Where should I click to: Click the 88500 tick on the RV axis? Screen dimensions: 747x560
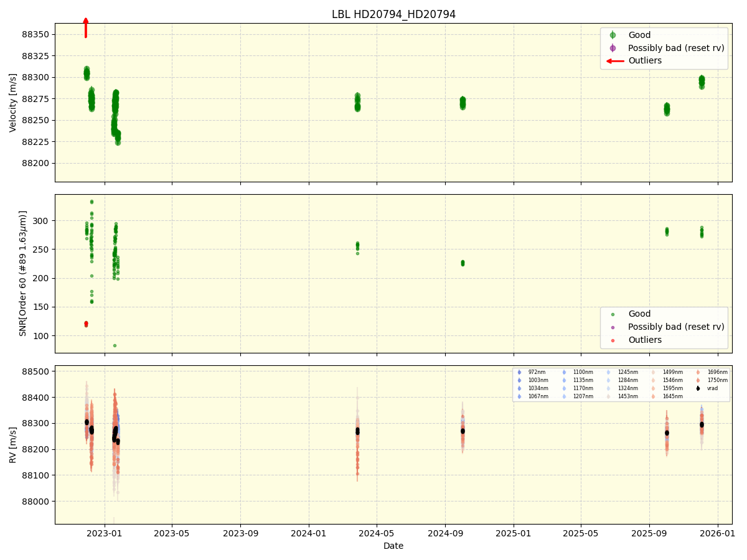35,371
